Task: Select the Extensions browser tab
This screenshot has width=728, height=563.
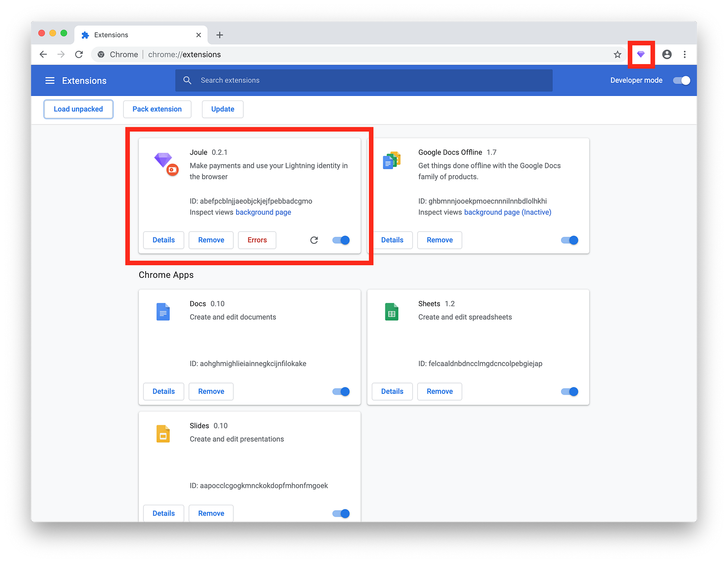Action: click(141, 35)
